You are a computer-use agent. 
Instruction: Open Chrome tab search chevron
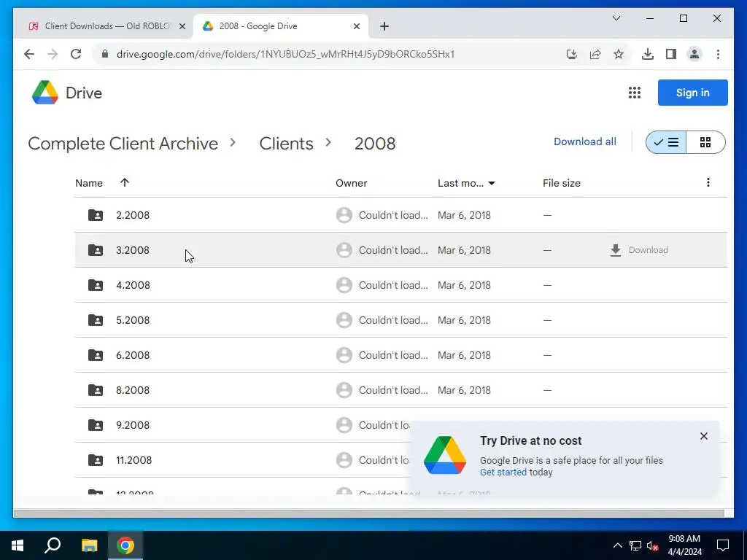tap(616, 18)
